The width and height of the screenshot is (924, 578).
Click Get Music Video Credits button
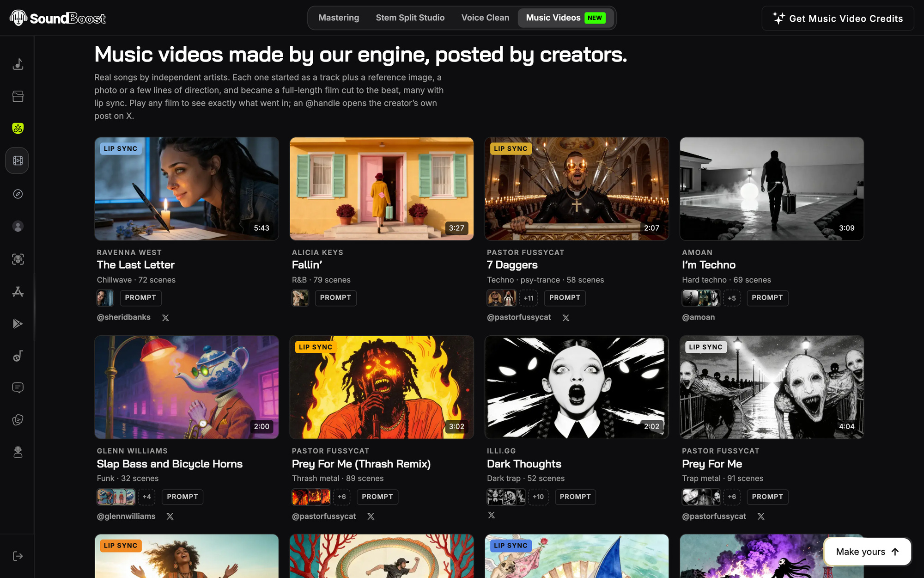[x=838, y=18]
